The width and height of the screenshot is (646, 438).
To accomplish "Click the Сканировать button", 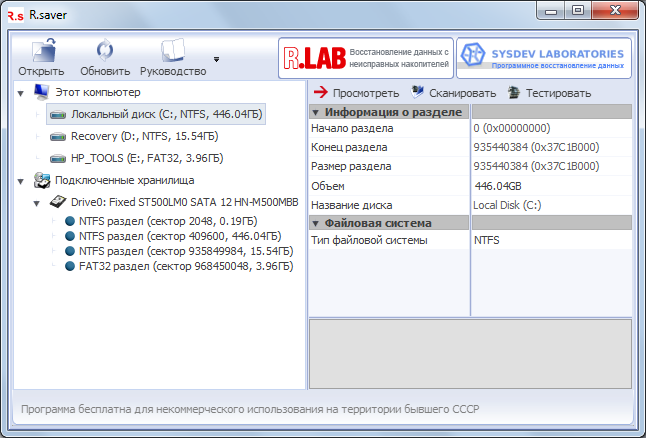I will click(x=453, y=93).
